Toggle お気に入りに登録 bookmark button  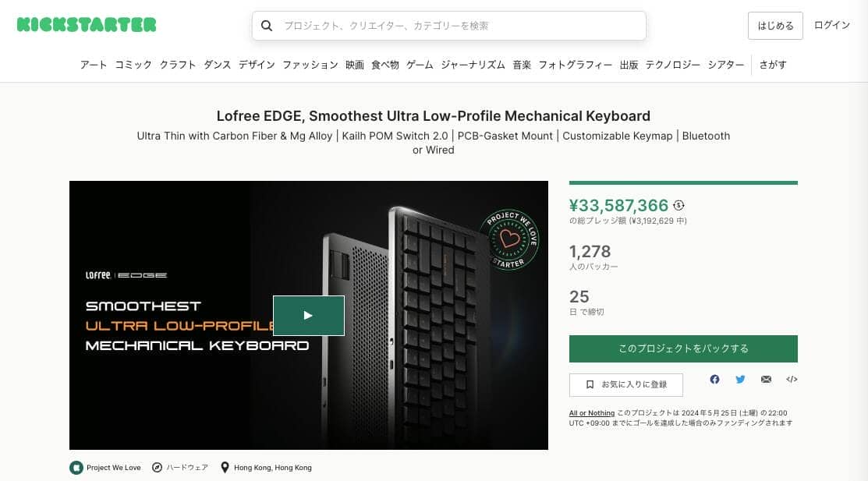click(625, 384)
